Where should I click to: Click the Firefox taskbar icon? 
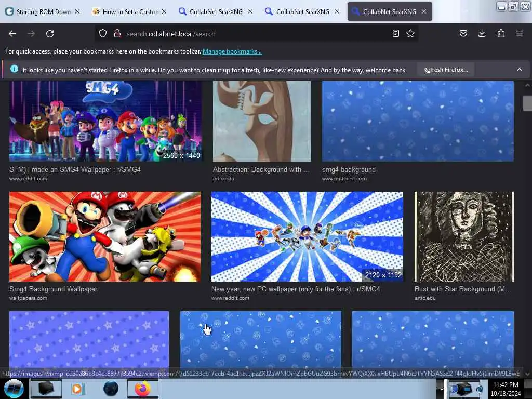143,389
